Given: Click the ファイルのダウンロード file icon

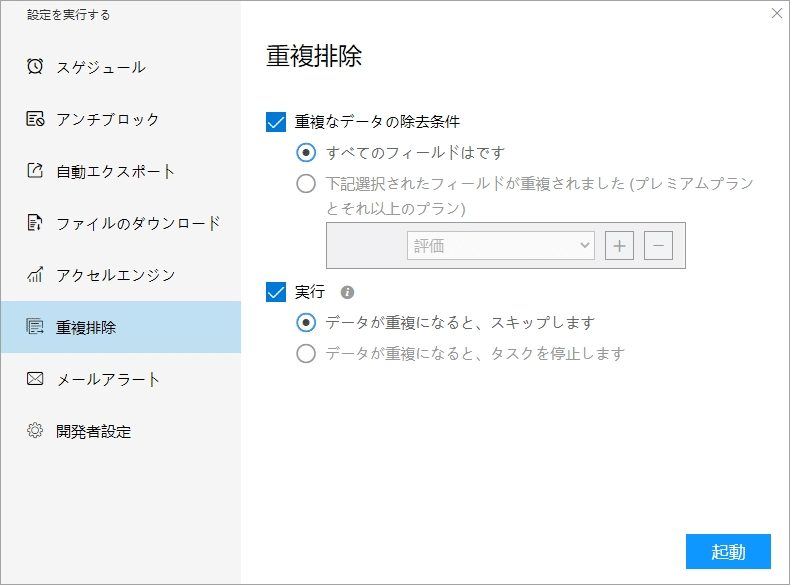Looking at the screenshot, I should pyautogui.click(x=35, y=223).
